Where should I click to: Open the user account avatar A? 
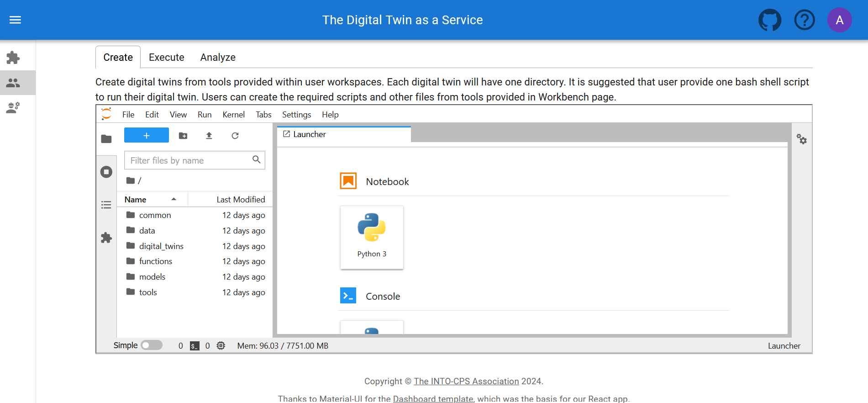(x=839, y=20)
